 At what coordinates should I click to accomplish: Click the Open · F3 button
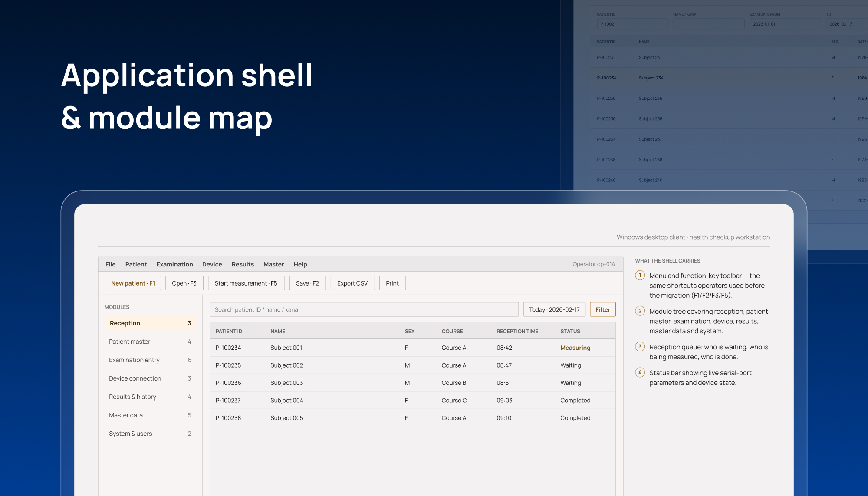(184, 283)
